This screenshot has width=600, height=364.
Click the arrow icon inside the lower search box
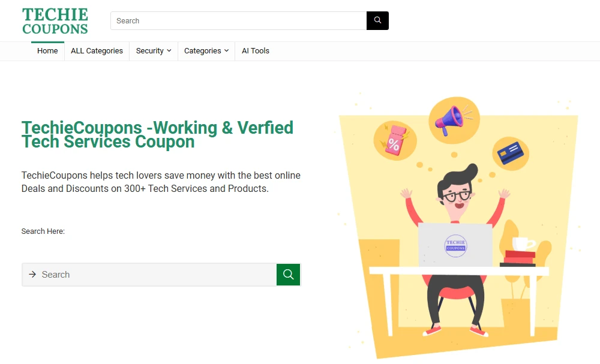tap(32, 275)
